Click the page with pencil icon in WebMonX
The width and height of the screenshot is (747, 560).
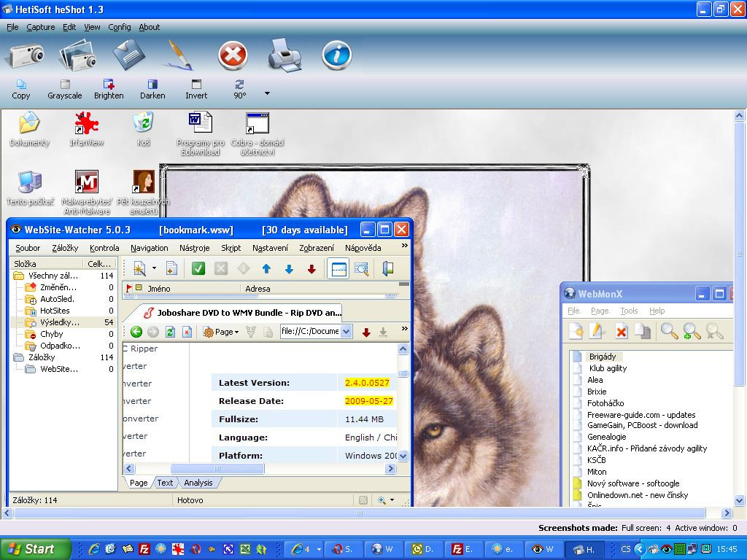point(598,331)
